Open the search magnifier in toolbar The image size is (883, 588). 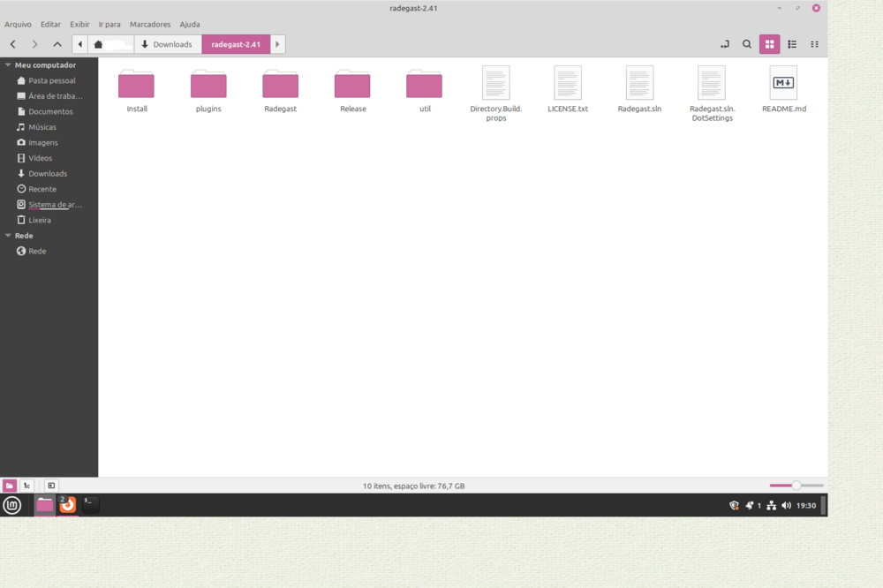tap(747, 44)
